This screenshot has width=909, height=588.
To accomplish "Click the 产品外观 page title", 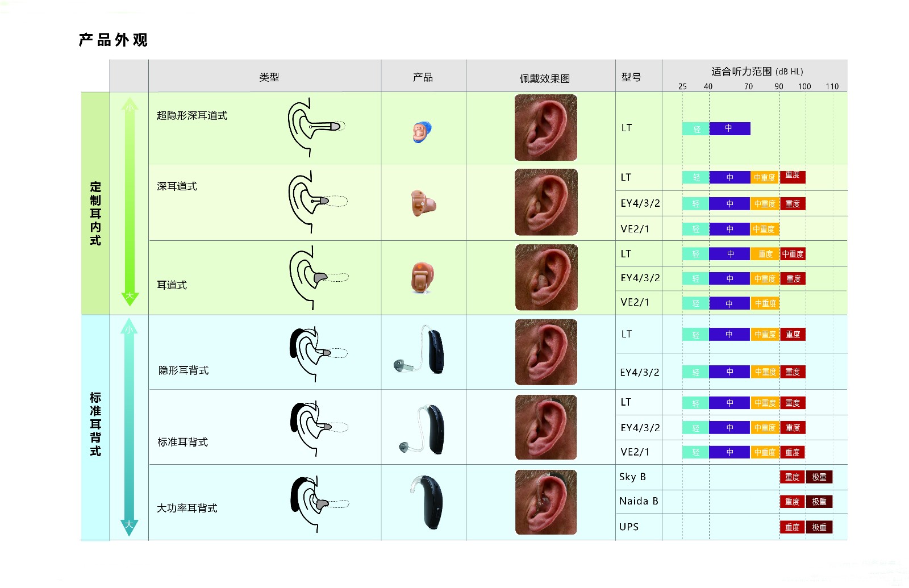I will point(113,40).
